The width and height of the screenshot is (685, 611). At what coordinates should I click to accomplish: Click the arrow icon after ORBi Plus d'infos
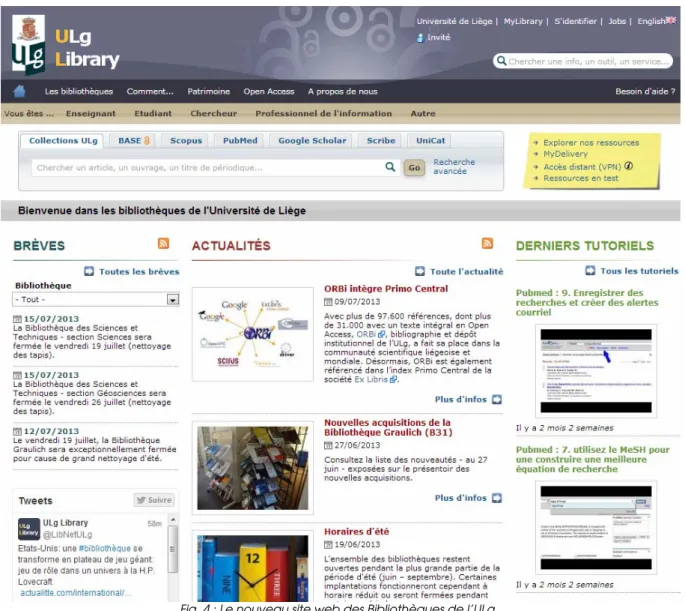[x=497, y=399]
